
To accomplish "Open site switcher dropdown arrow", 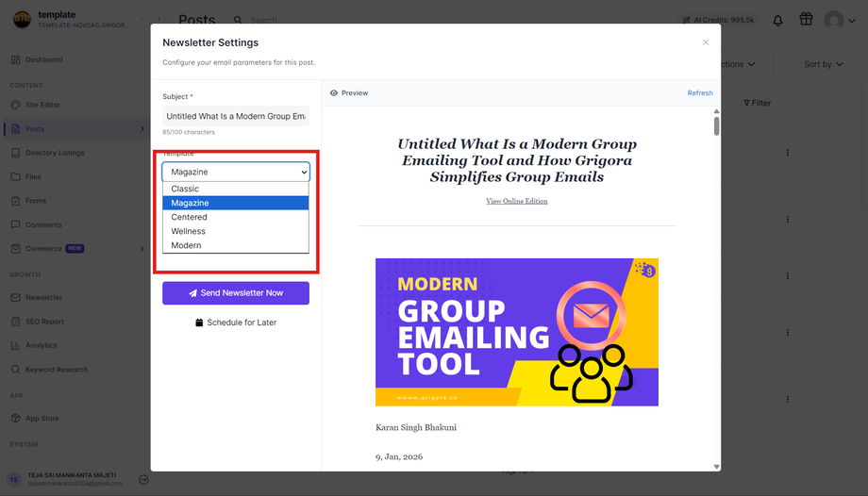I will pos(142,20).
